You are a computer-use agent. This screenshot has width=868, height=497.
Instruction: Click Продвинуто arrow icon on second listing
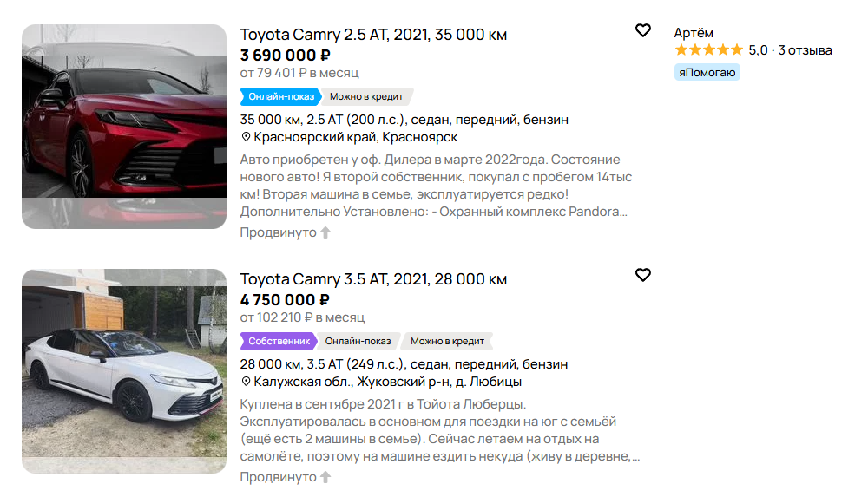pyautogui.click(x=325, y=477)
